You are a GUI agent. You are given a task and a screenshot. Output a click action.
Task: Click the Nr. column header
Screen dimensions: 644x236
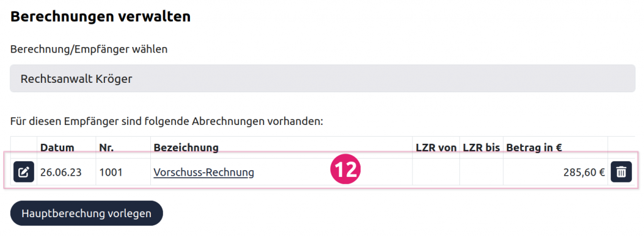(107, 148)
